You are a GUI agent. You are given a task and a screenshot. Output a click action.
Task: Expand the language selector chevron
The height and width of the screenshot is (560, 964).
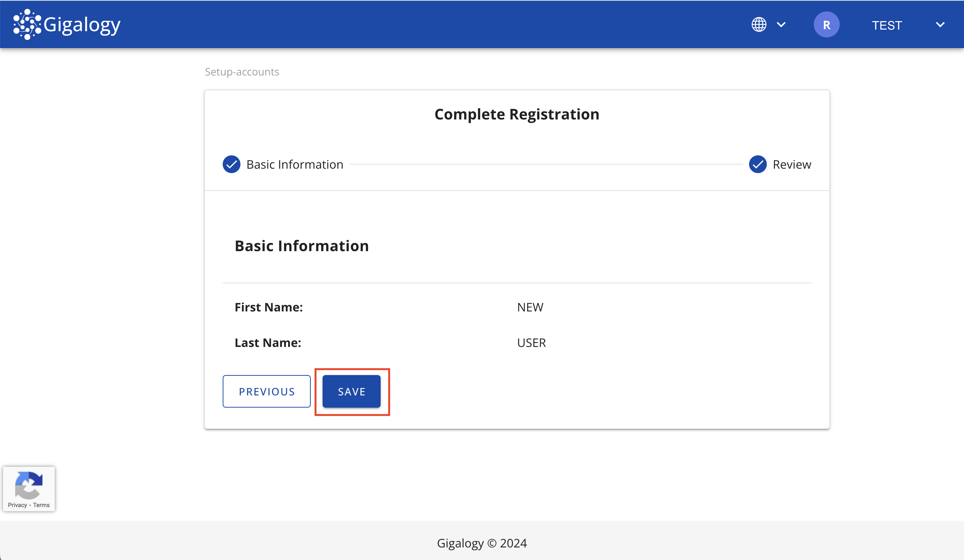[x=781, y=24]
